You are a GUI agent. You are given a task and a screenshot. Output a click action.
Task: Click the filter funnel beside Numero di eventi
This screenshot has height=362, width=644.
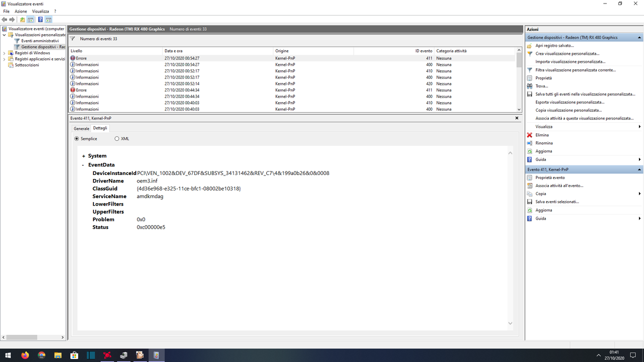72,39
